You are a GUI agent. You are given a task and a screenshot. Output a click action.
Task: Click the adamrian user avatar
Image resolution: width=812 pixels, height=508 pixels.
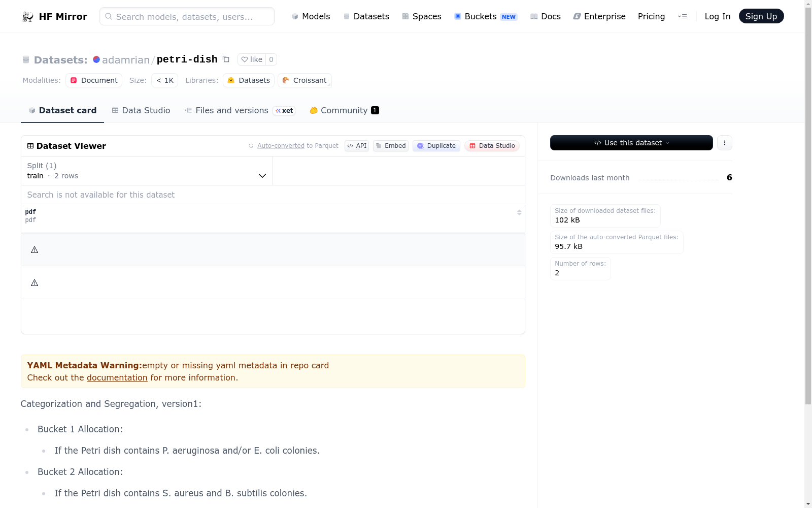pyautogui.click(x=96, y=59)
